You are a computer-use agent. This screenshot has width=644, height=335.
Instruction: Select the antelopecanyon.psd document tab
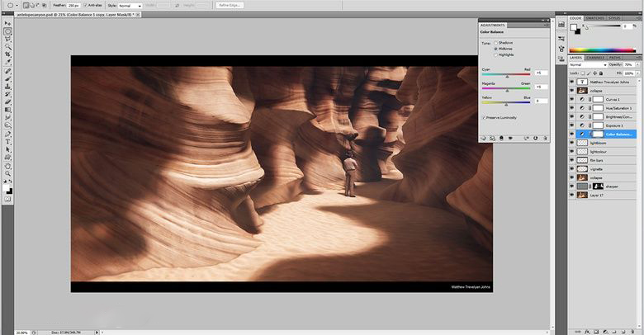click(78, 14)
